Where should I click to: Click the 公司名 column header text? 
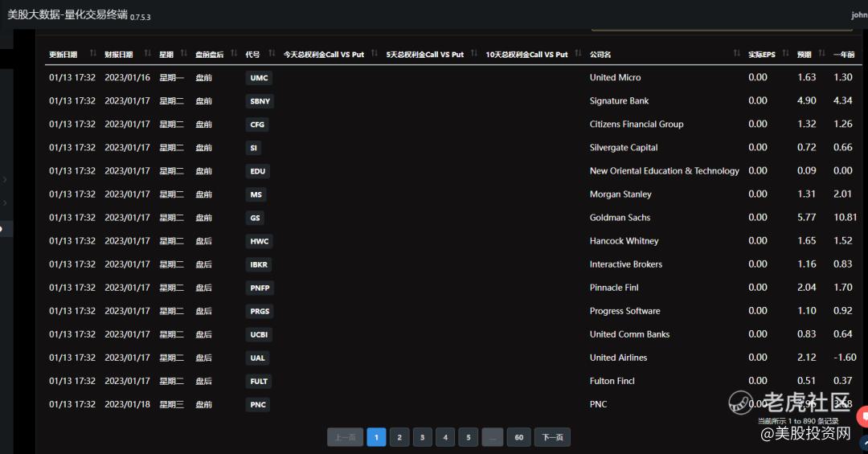pyautogui.click(x=600, y=55)
